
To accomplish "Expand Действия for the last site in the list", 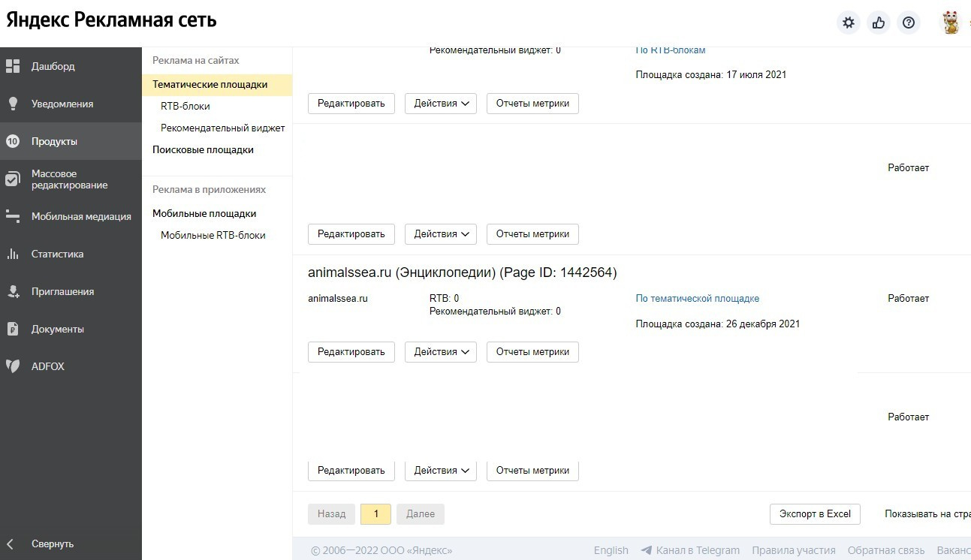I will point(441,471).
